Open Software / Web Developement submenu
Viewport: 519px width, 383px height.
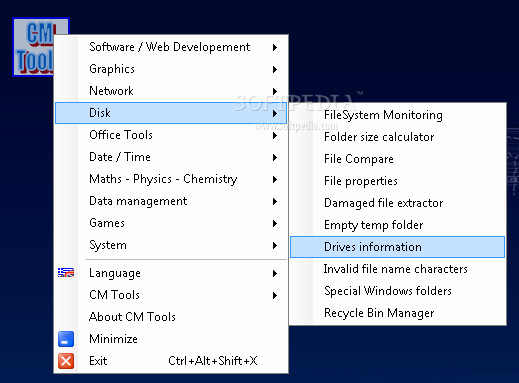tap(171, 47)
